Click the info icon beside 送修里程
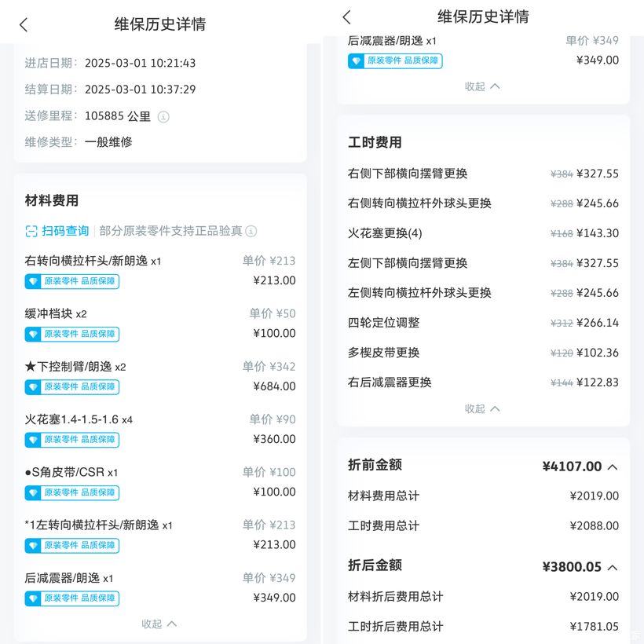 pyautogui.click(x=163, y=117)
